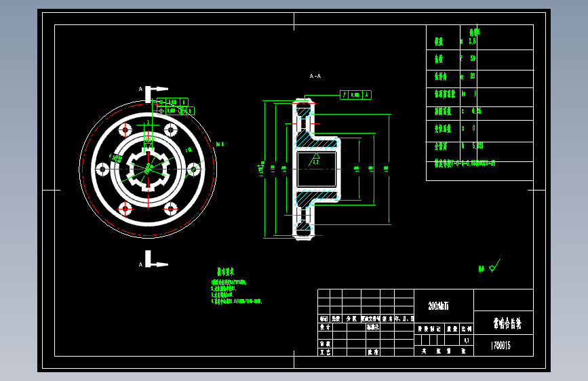Image resolution: width=588 pixels, height=381 pixels.
Task: Click the 设计 cell in title block
Action: [325, 327]
